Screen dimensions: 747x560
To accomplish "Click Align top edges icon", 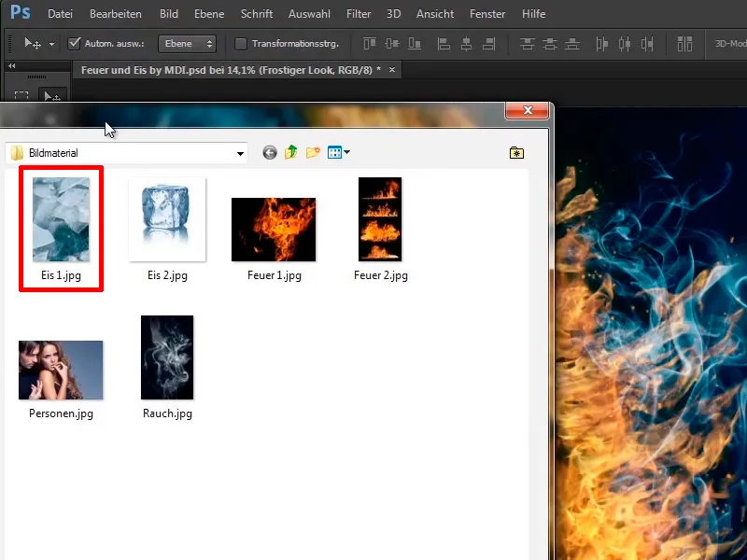I will (x=370, y=44).
